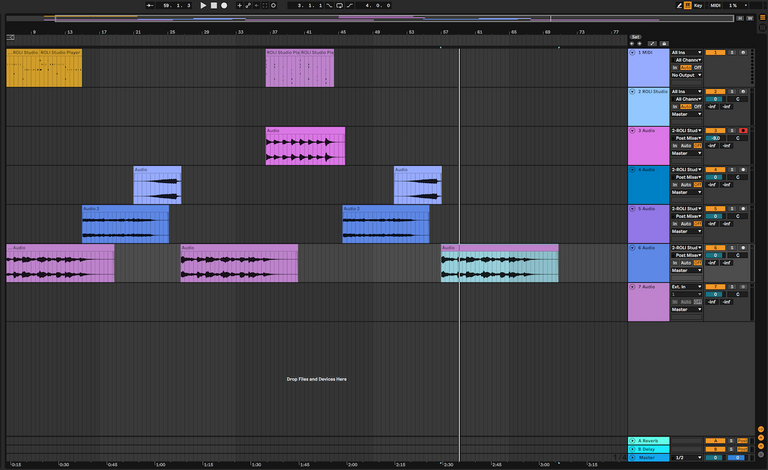Click the Arrangement Record button
The image size is (768, 470).
[x=224, y=5]
